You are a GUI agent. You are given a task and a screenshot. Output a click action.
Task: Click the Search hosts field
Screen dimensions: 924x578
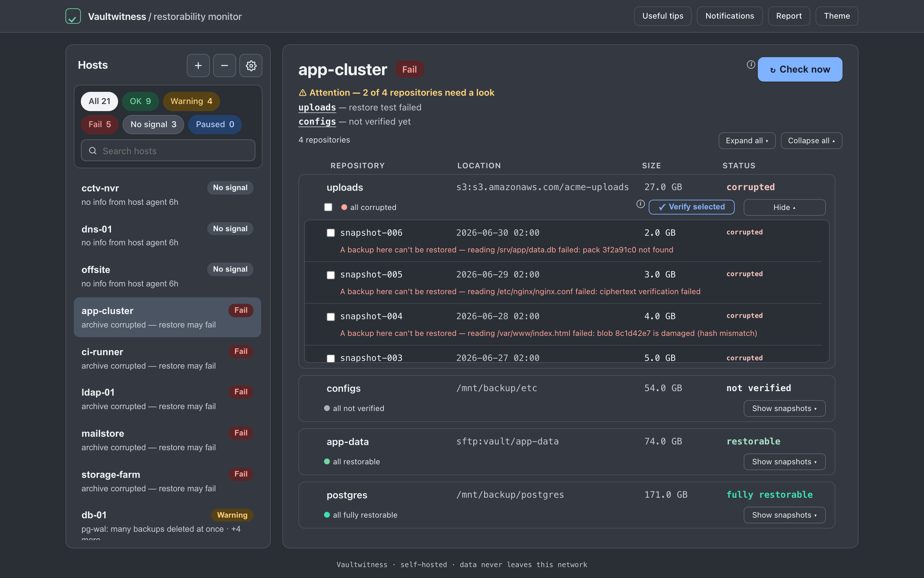click(x=168, y=151)
